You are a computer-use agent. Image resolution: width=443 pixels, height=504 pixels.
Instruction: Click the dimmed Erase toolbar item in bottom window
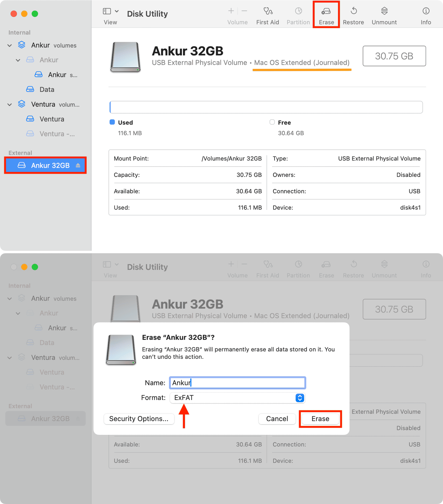[326, 269]
